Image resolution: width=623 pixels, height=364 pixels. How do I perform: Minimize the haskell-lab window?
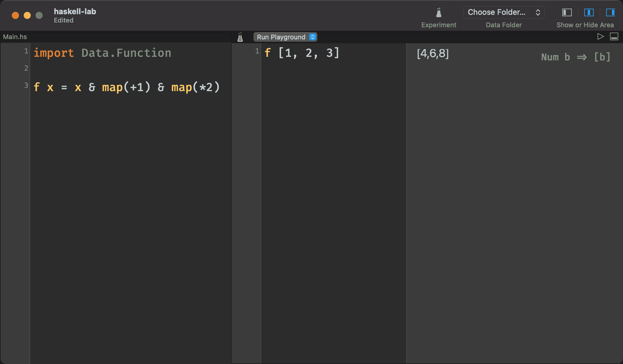27,15
